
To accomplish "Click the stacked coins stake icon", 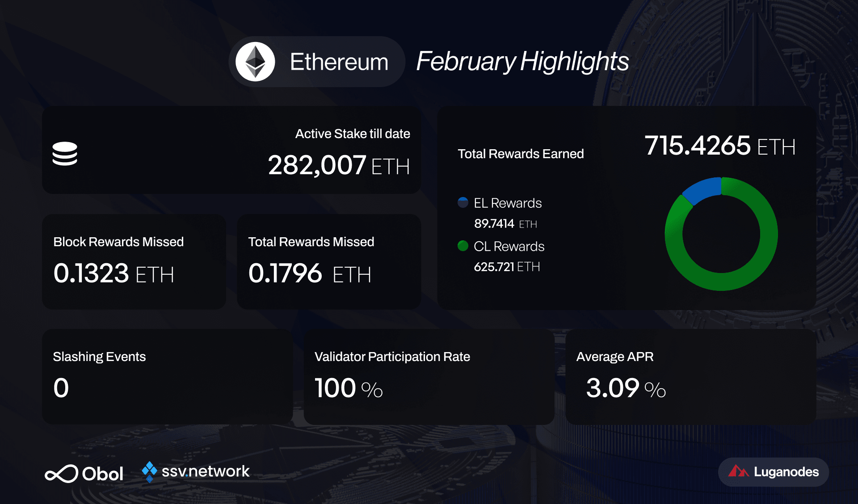I will click(x=65, y=154).
